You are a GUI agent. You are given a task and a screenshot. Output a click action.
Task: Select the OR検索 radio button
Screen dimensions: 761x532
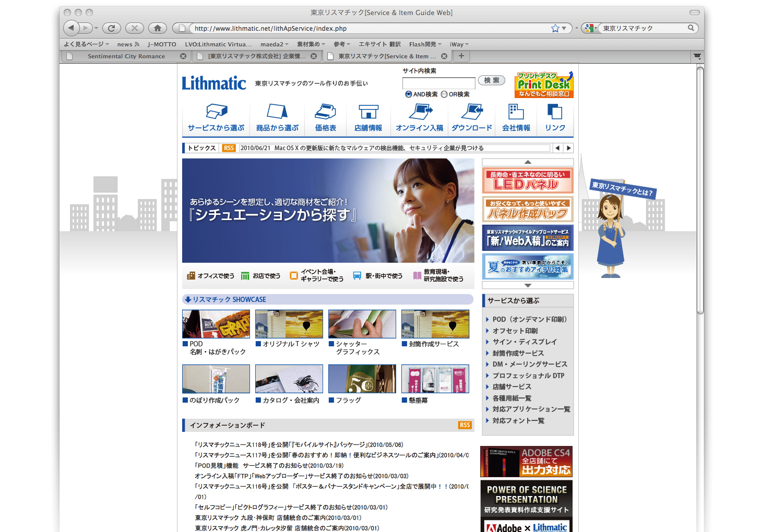click(x=444, y=94)
